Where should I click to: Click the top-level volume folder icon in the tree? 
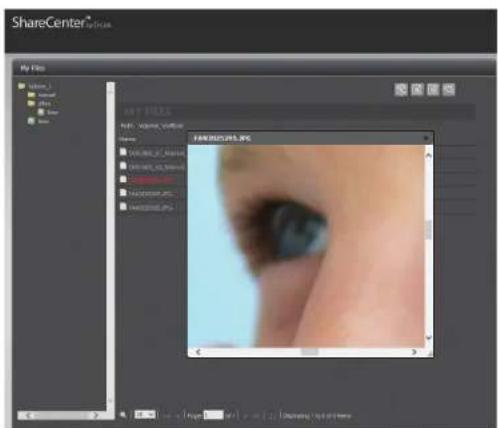[x=22, y=86]
